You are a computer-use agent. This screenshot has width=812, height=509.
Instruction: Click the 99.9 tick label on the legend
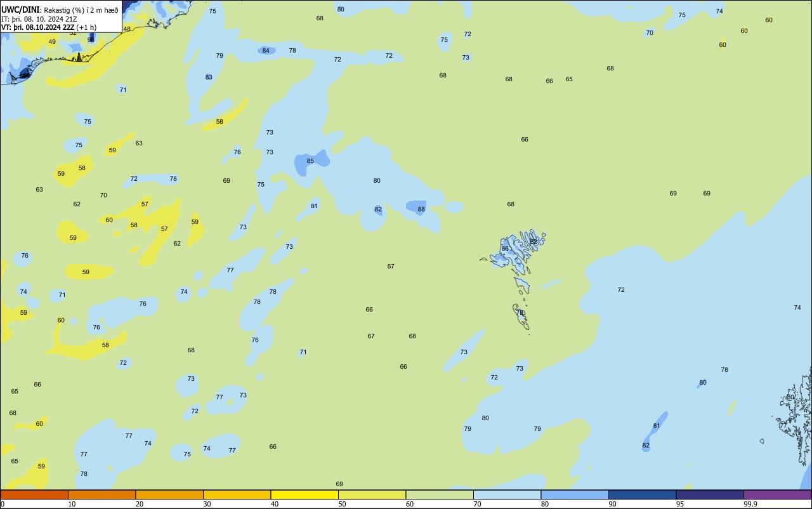pos(750,504)
